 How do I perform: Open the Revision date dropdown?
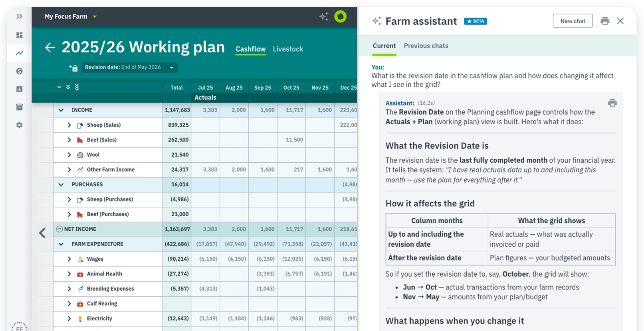click(x=129, y=67)
